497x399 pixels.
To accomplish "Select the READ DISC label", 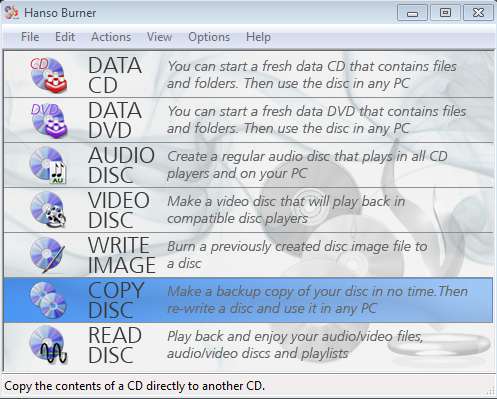I will point(115,345).
